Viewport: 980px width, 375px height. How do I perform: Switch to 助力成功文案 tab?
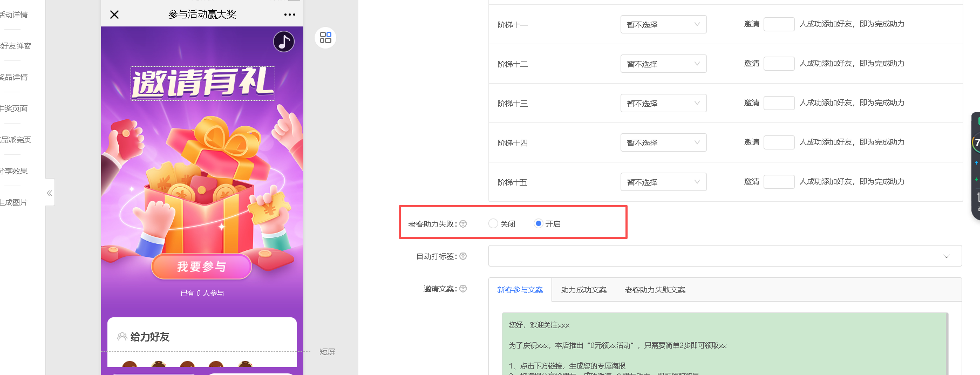tap(583, 290)
